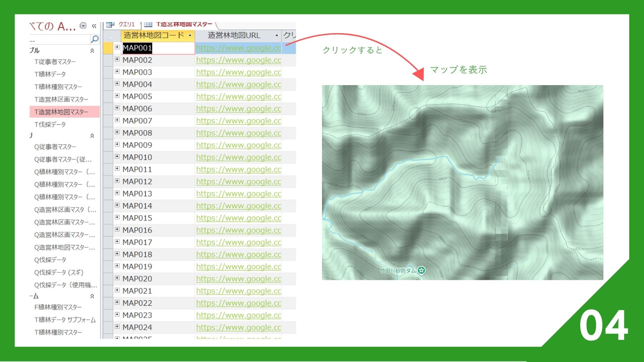Collapse the tables group chevron in navigation pane
Screen dimensions: 644x362
click(92, 51)
